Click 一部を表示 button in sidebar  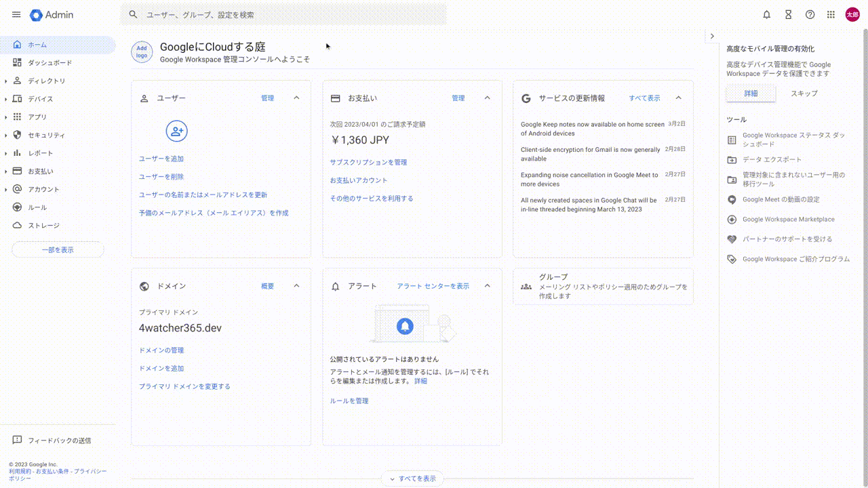pos(58,250)
